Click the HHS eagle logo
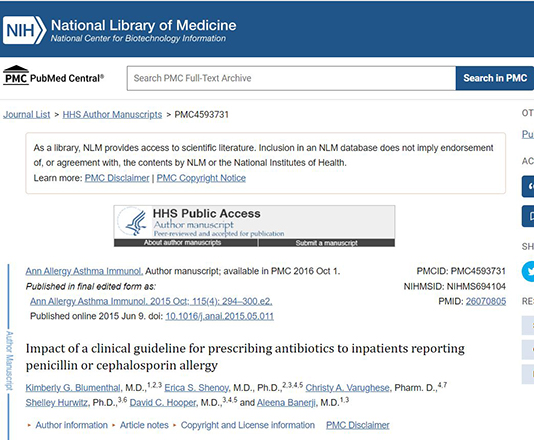The image size is (534, 440). [x=134, y=221]
